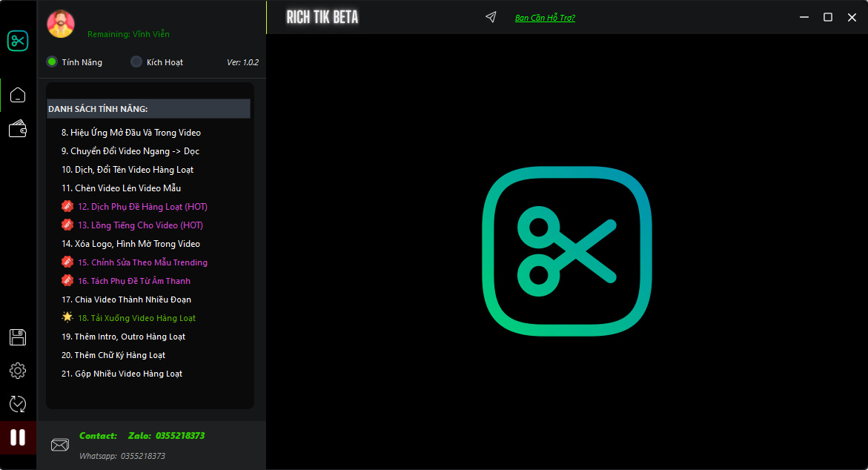Viewport: 868px width, 470px height.
Task: Select the Kích Hoạt radio option
Action: [136, 62]
